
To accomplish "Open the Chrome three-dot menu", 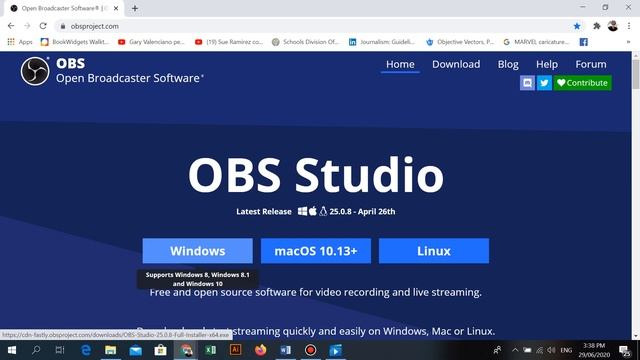I will tap(629, 26).
